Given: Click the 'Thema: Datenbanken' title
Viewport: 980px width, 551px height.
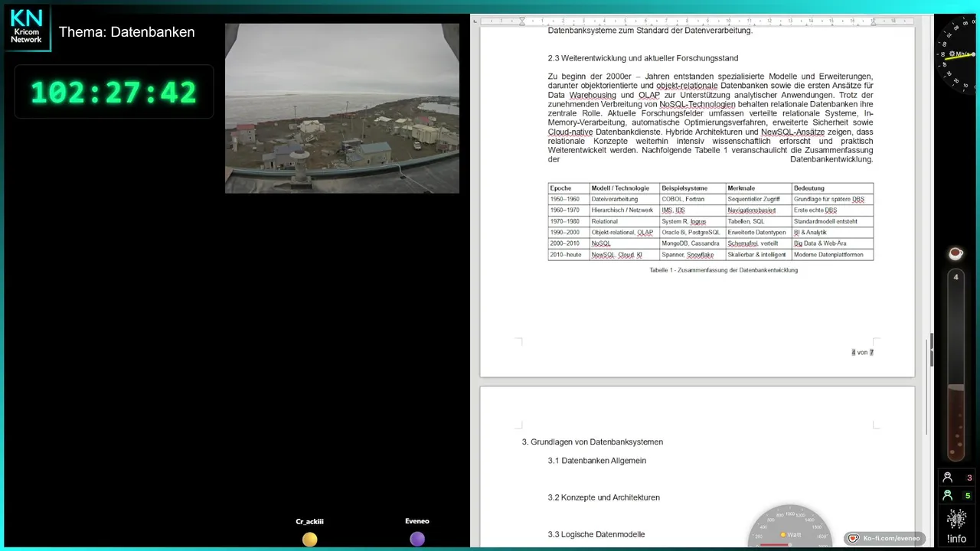Looking at the screenshot, I should point(126,32).
